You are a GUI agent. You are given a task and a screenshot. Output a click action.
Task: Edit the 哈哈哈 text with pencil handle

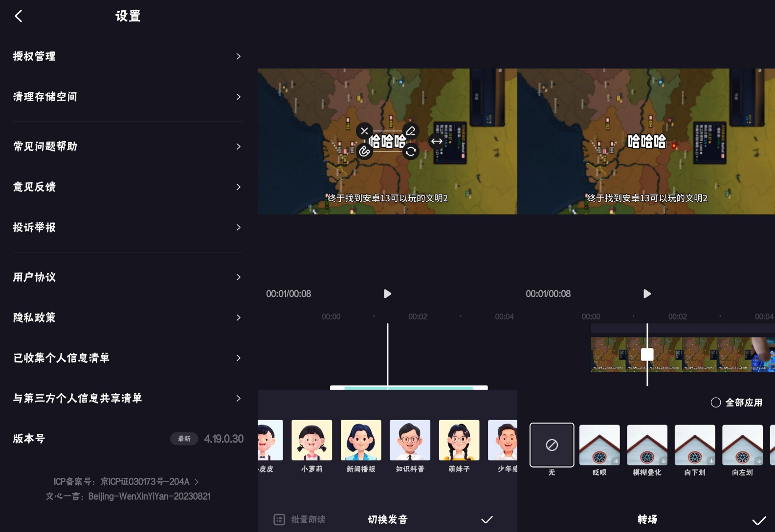coord(411,131)
